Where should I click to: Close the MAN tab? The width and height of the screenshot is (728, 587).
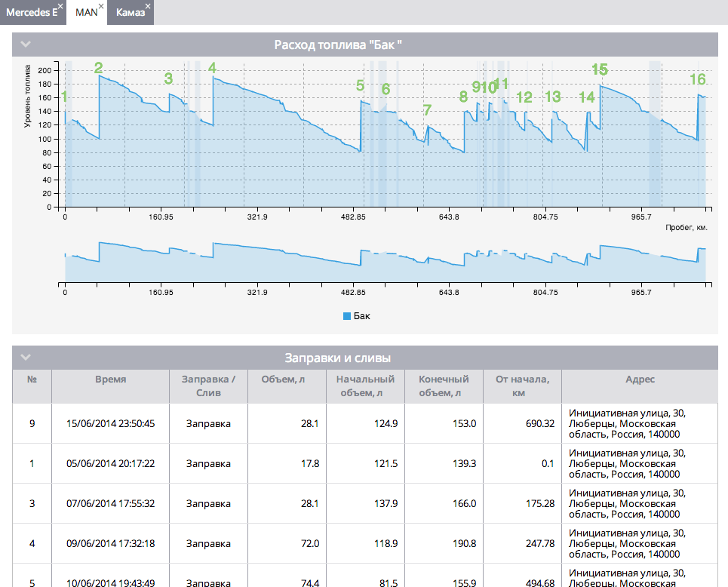click(101, 6)
